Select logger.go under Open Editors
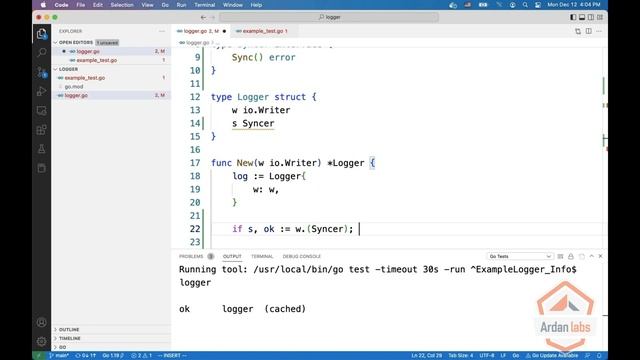Image resolution: width=640 pixels, height=360 pixels. pyautogui.click(x=111, y=51)
